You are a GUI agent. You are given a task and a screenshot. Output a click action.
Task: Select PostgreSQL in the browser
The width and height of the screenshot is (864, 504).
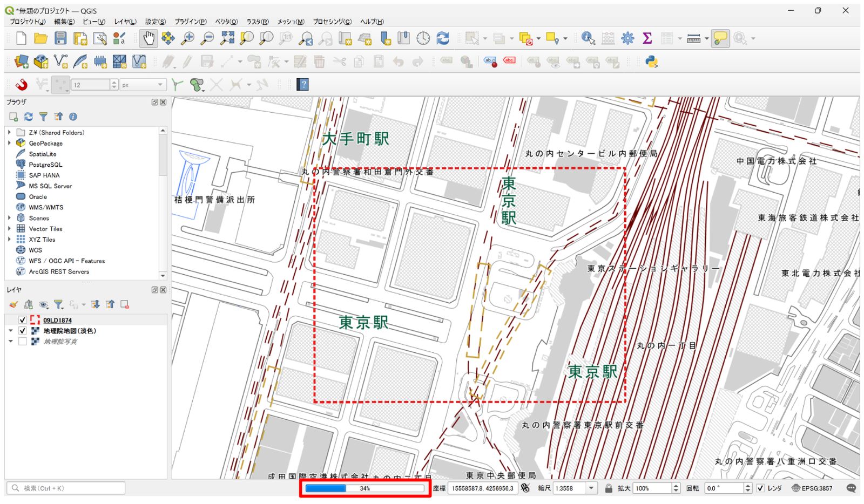45,165
